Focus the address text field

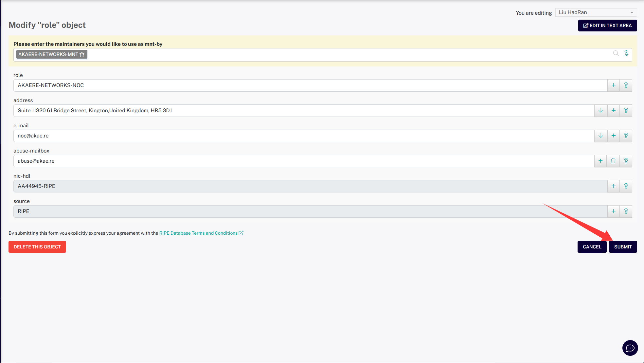click(295, 111)
